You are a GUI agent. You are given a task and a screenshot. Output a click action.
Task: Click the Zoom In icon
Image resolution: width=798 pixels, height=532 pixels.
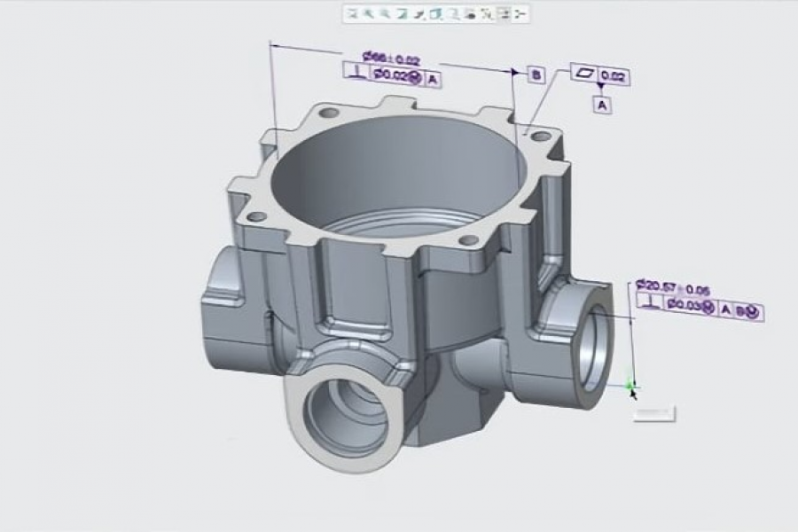point(368,14)
